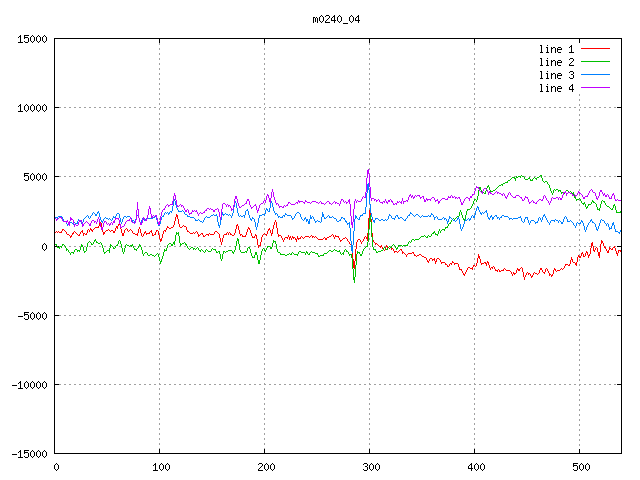Screen dimensions: 640x480
Task: Click the 15000 y-axis tick label
Action: coord(33,39)
